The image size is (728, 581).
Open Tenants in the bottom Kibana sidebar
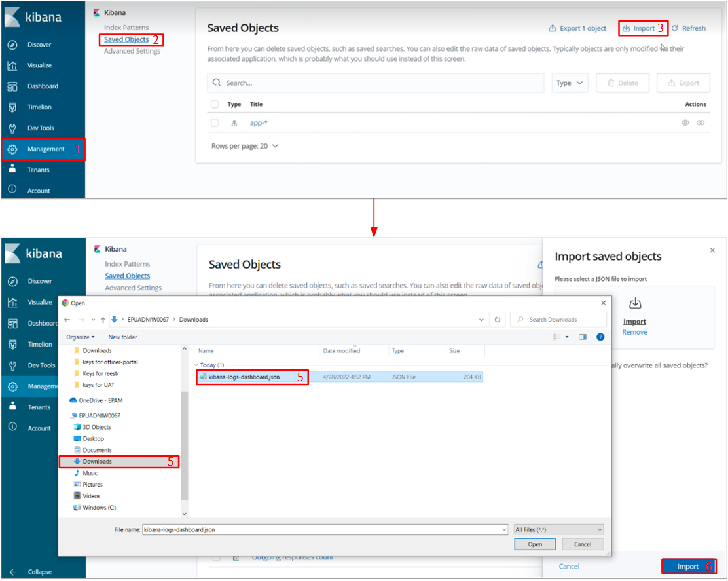(x=39, y=408)
